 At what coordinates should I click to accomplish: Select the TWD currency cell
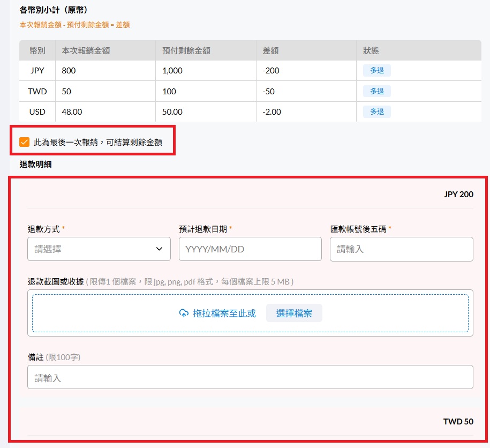(x=37, y=91)
